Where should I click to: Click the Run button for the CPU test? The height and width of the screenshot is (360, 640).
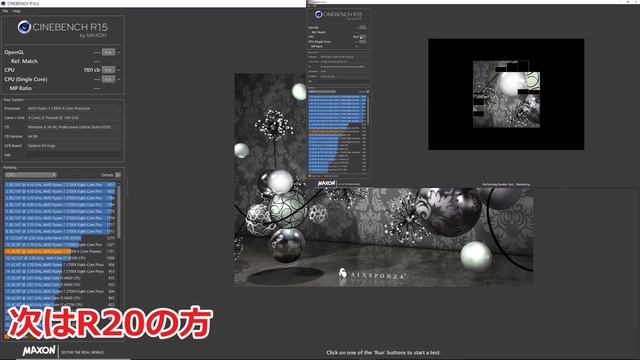(x=108, y=70)
